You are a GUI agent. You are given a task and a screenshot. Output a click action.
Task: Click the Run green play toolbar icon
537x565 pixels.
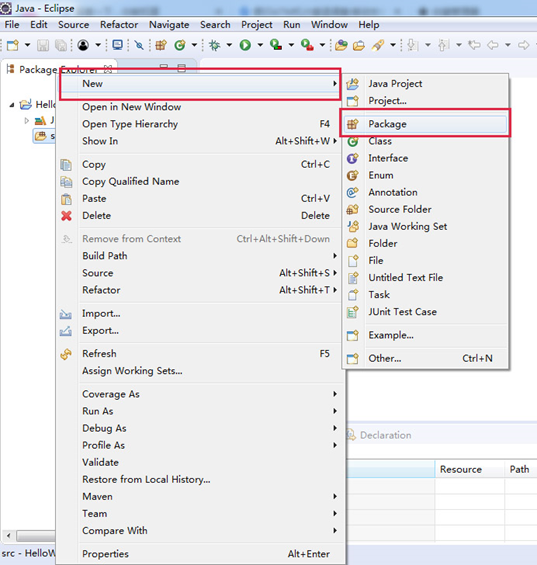pos(245,45)
